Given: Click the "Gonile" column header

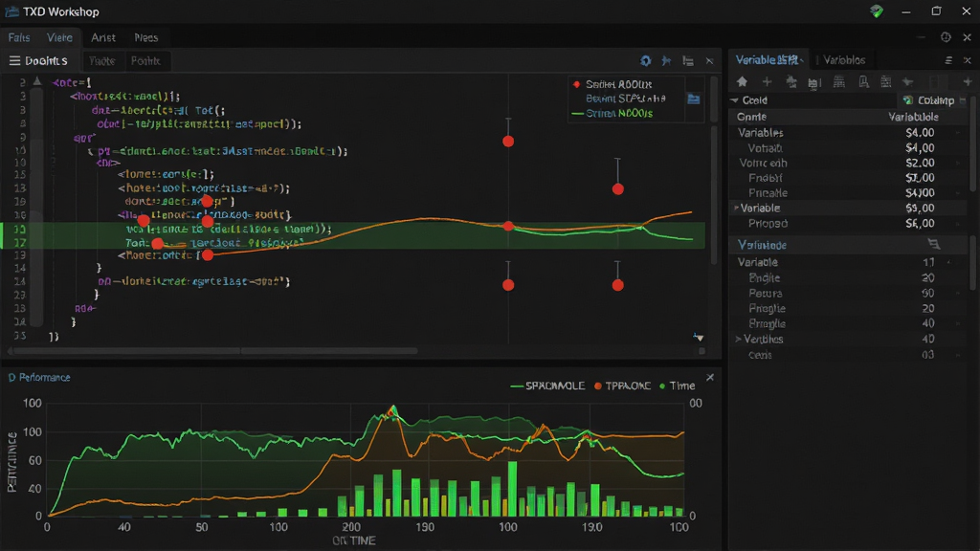Looking at the screenshot, I should (x=751, y=117).
